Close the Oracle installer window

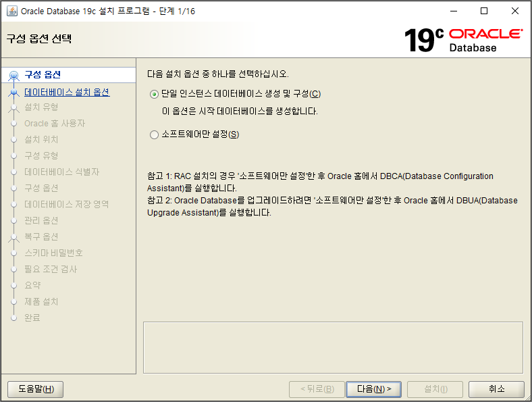click(515, 11)
